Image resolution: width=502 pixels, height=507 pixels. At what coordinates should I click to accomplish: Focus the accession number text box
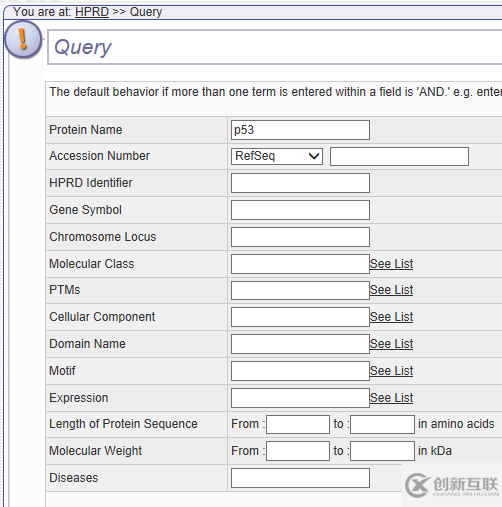coord(399,156)
